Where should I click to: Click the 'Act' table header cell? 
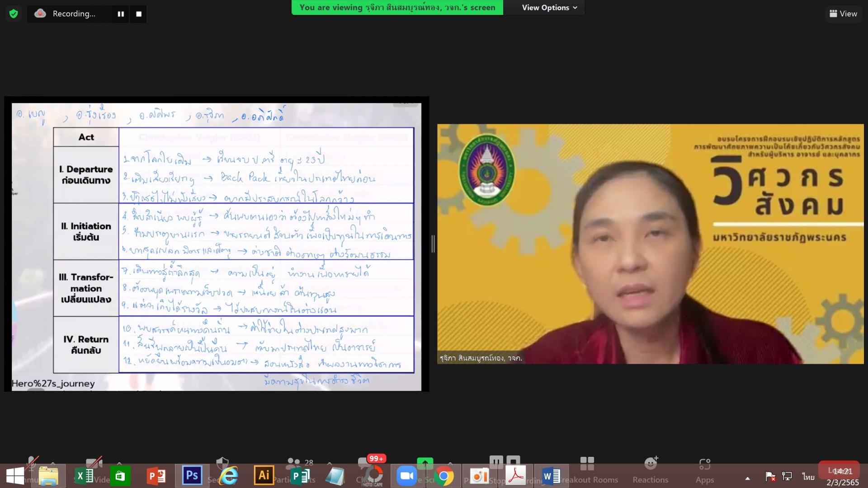(x=86, y=137)
